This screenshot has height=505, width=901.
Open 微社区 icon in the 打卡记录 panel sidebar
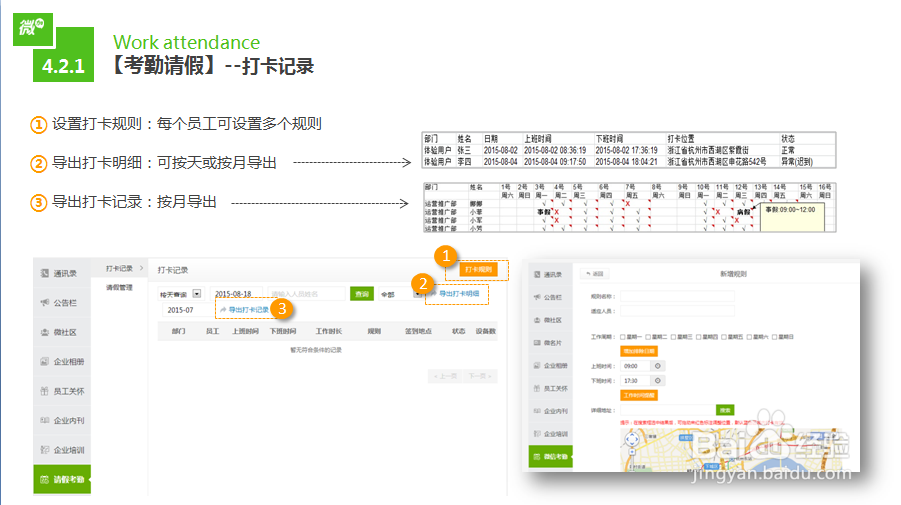click(45, 332)
